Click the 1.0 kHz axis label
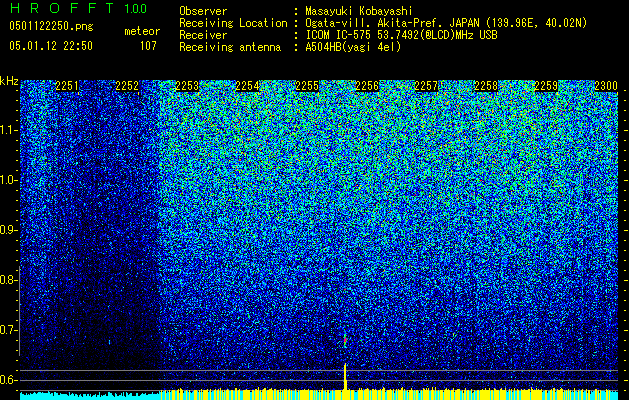Screen dimensions: 629x400 (8, 180)
